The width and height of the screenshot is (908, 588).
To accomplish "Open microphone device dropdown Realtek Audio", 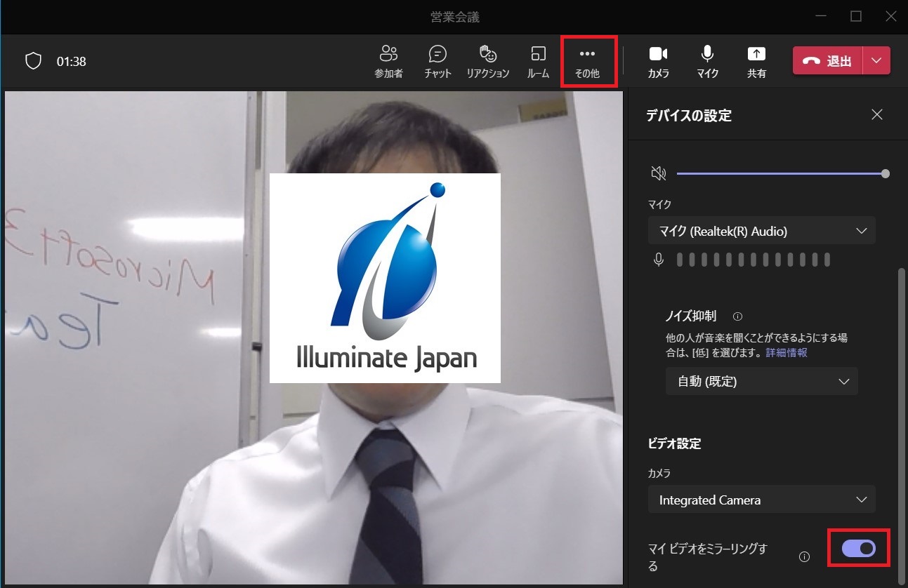I will tap(762, 231).
